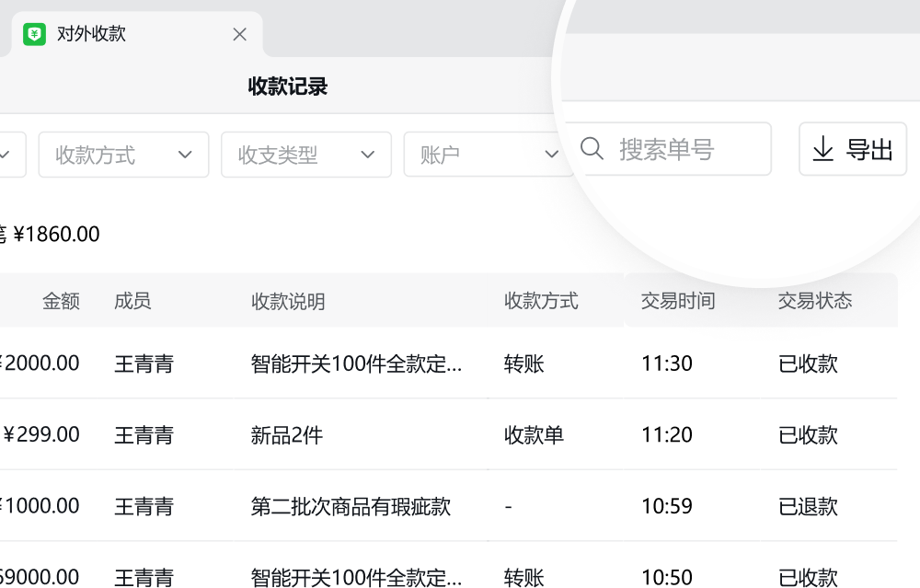Click the green 对外收款 app icon in the tab
Screen dimensions: 920x588
pos(34,34)
